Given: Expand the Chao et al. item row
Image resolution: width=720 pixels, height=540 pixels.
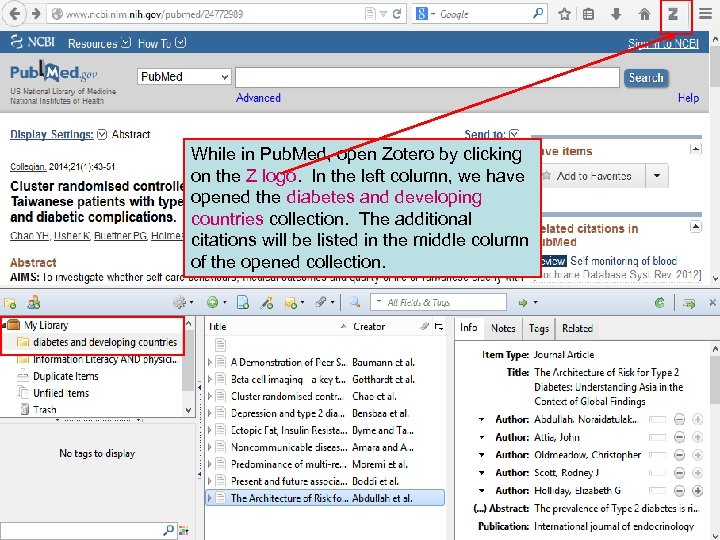Looking at the screenshot, I should point(210,396).
